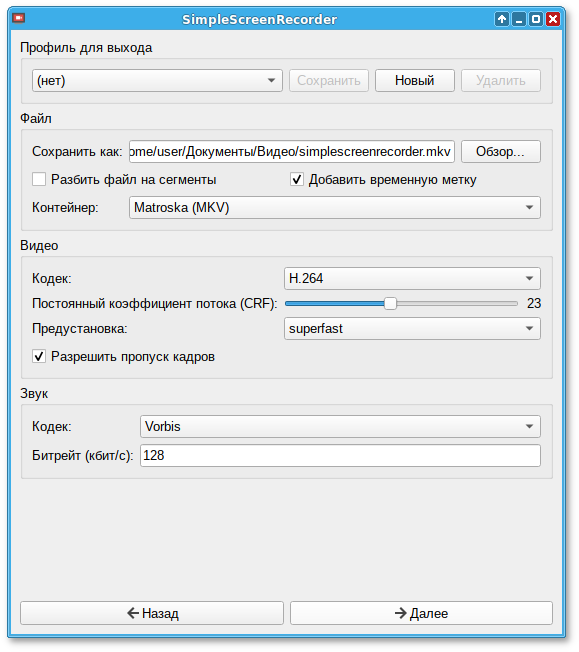
Task: Open the Предустановка dropdown superfast
Action: point(412,328)
